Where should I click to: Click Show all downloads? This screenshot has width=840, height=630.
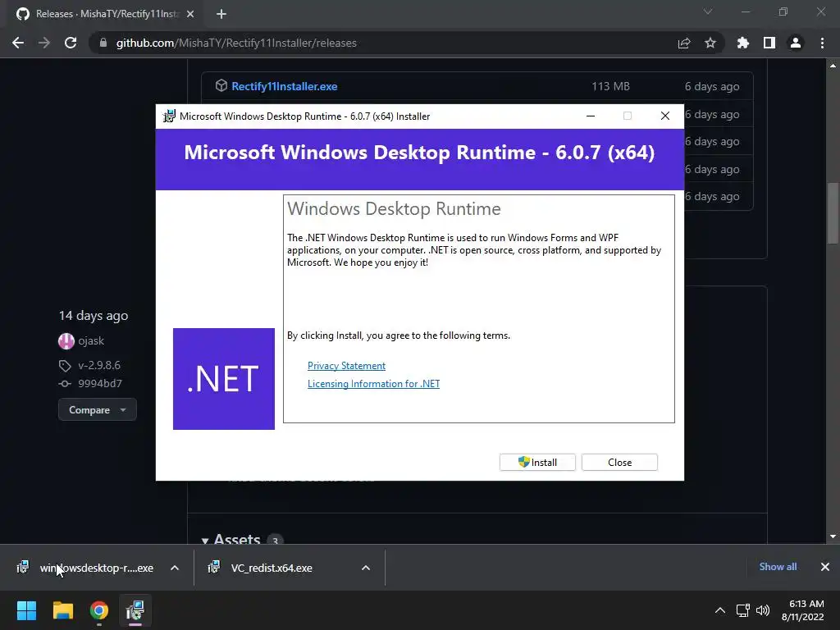778,567
